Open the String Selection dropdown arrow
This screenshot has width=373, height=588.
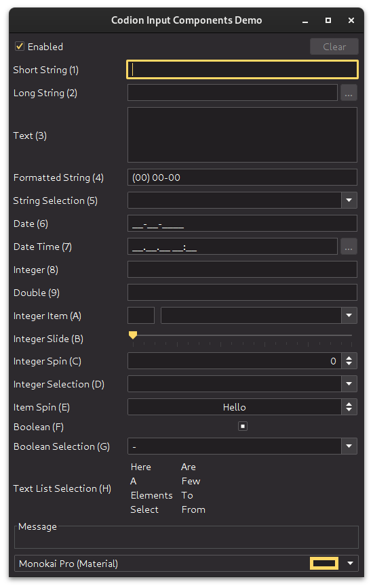pyautogui.click(x=349, y=201)
